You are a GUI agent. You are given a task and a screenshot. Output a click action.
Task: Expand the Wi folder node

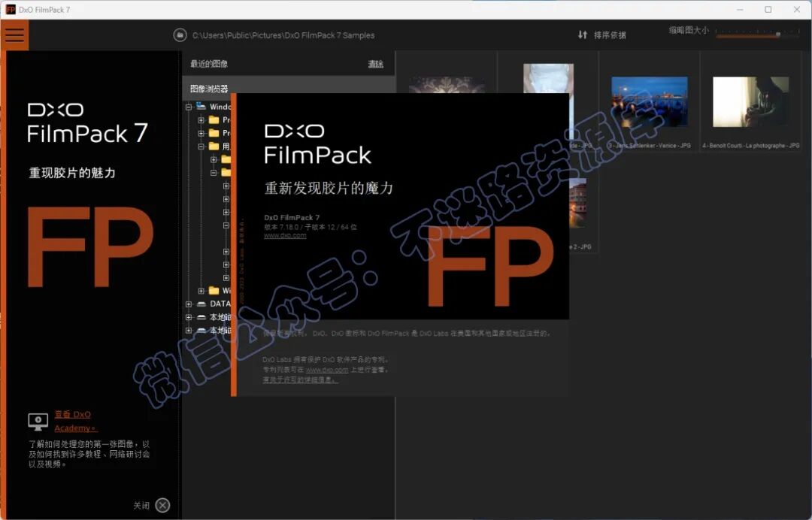pyautogui.click(x=201, y=291)
